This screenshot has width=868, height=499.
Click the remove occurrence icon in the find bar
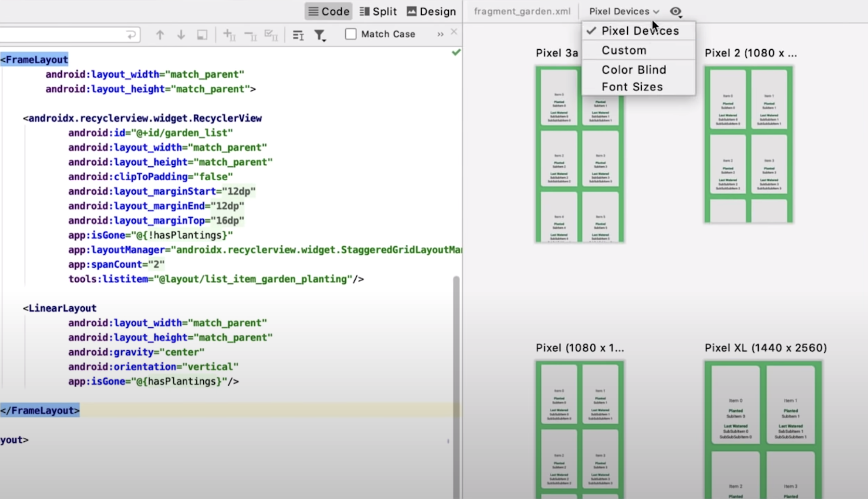pos(250,35)
